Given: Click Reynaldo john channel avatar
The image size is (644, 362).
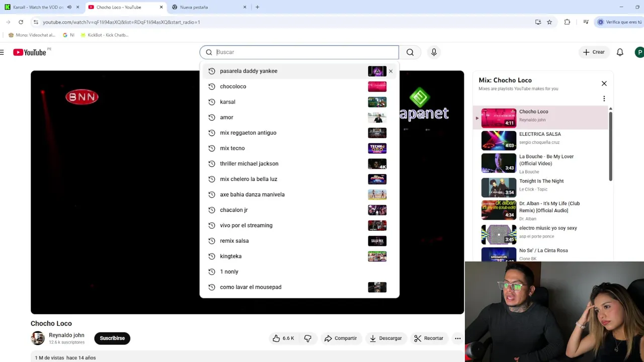Looking at the screenshot, I should pos(38,338).
